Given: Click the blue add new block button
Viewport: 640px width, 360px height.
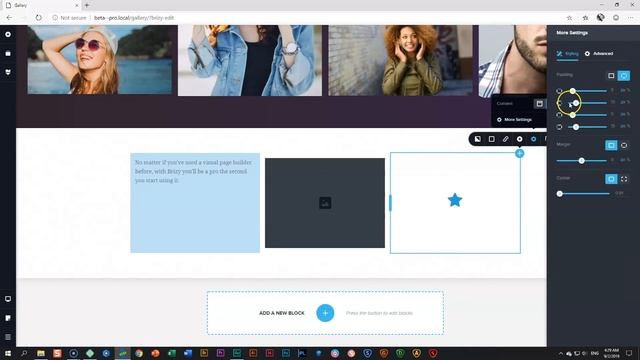Looking at the screenshot, I should [x=325, y=313].
